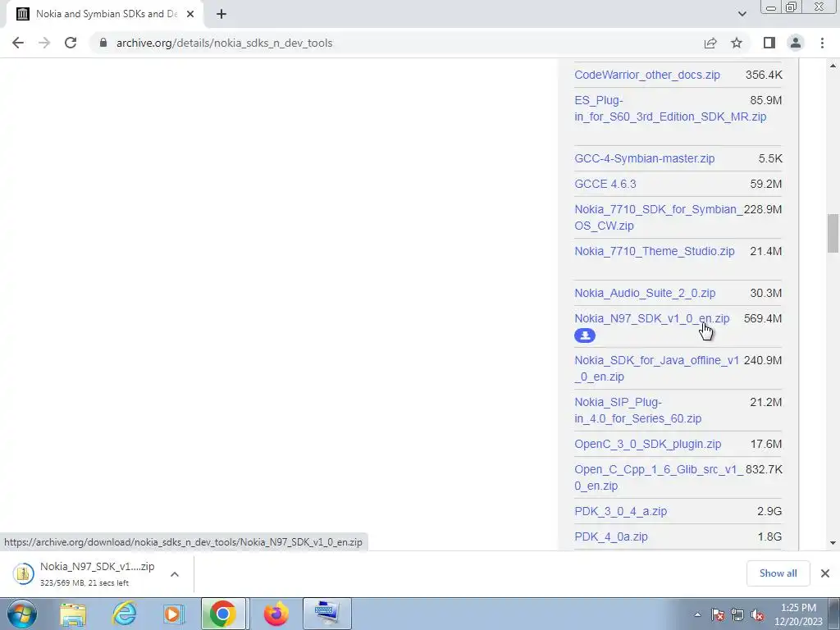840x630 pixels.
Task: Click the blue download badge under Nokia_N97_SDK
Action: point(584,336)
